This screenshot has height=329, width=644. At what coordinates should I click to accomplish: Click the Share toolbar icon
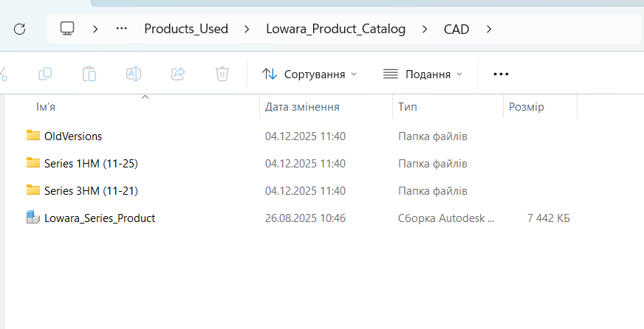178,74
